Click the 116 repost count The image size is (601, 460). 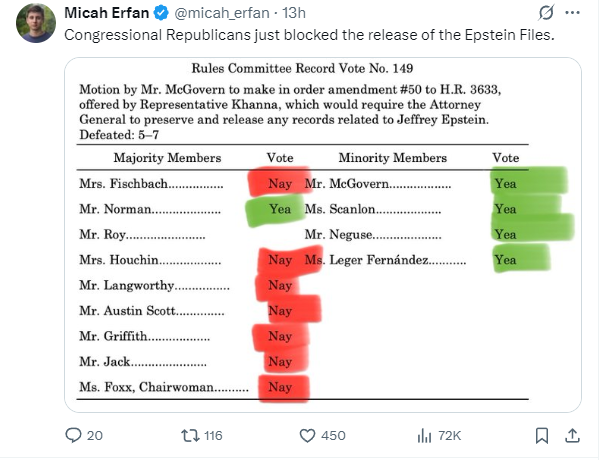[213, 436]
